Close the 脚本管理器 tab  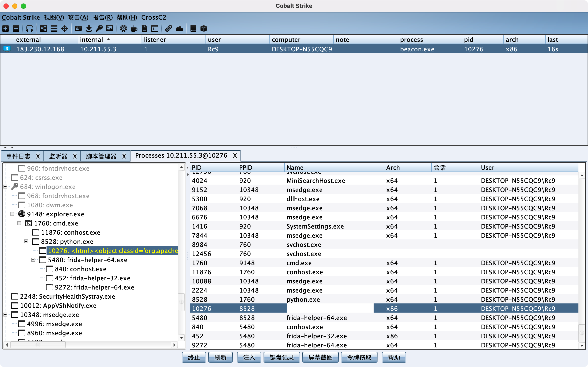coord(124,156)
